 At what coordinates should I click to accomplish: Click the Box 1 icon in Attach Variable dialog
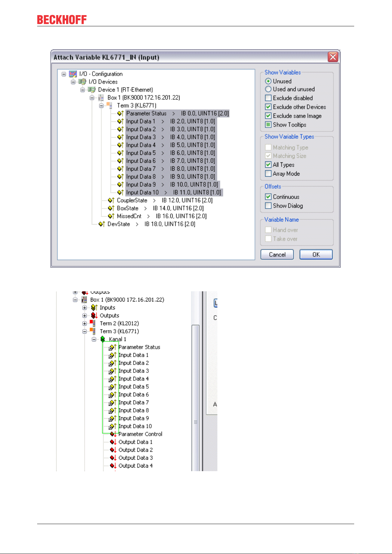[x=101, y=98]
